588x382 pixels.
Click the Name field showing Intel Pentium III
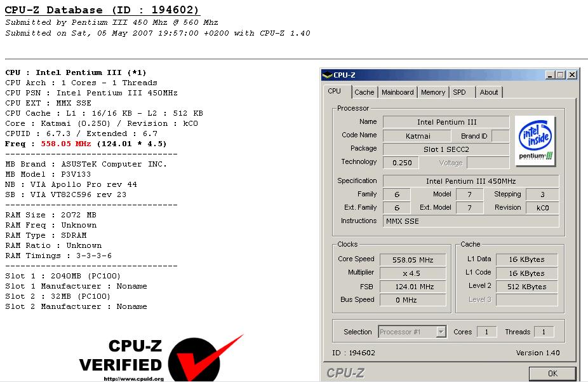446,122
